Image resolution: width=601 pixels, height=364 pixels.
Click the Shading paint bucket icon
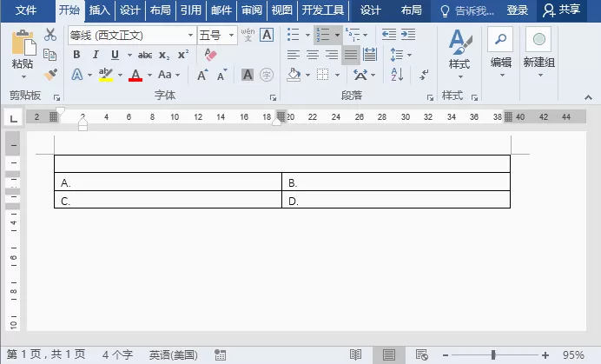coord(294,75)
